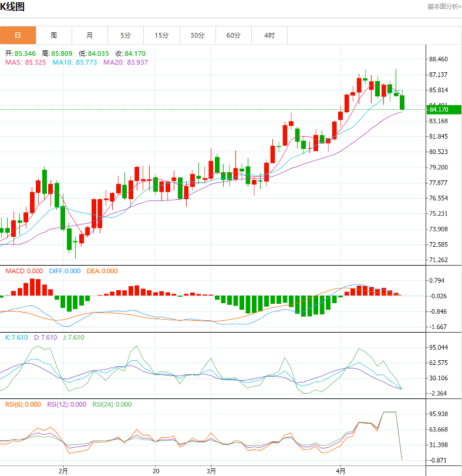The width and height of the screenshot is (462, 476).
Task: Show the 60分 interval chart
Action: (x=234, y=35)
